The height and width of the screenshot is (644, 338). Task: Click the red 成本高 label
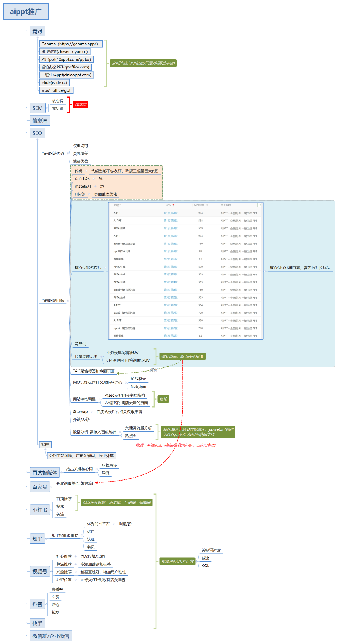(x=80, y=105)
